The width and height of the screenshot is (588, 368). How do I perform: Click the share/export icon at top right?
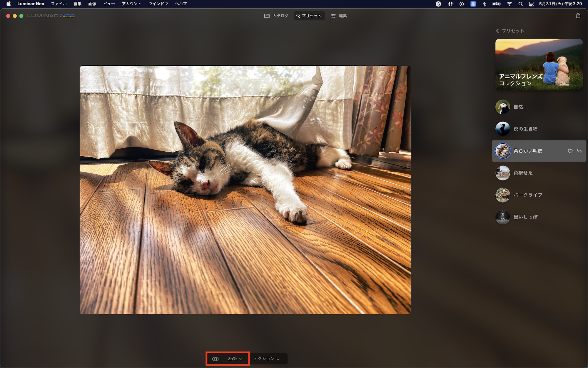578,16
